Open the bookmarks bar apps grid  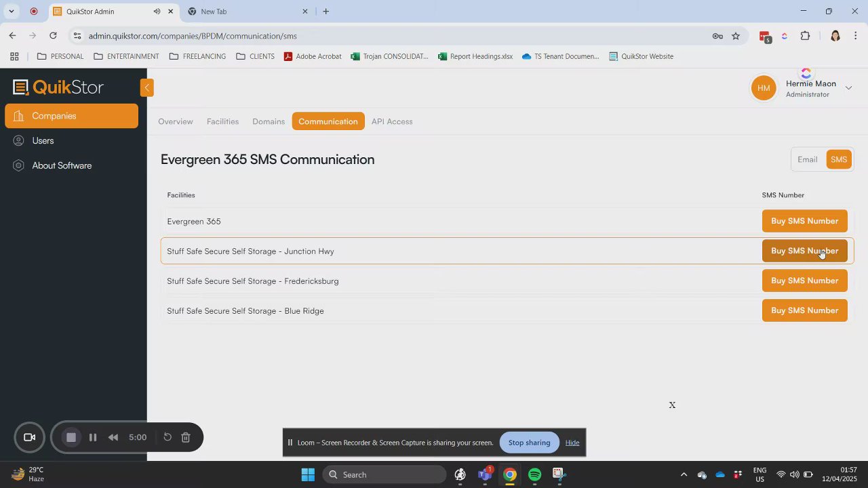click(x=14, y=56)
